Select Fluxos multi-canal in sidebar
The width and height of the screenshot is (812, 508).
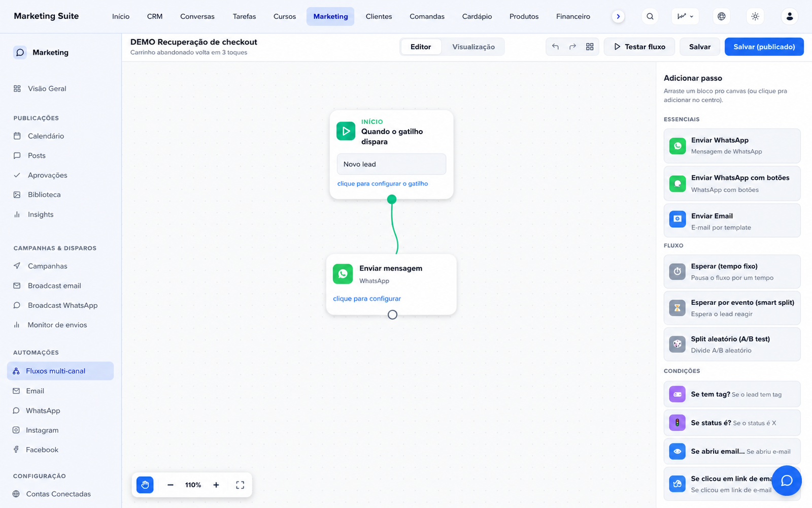pyautogui.click(x=60, y=371)
